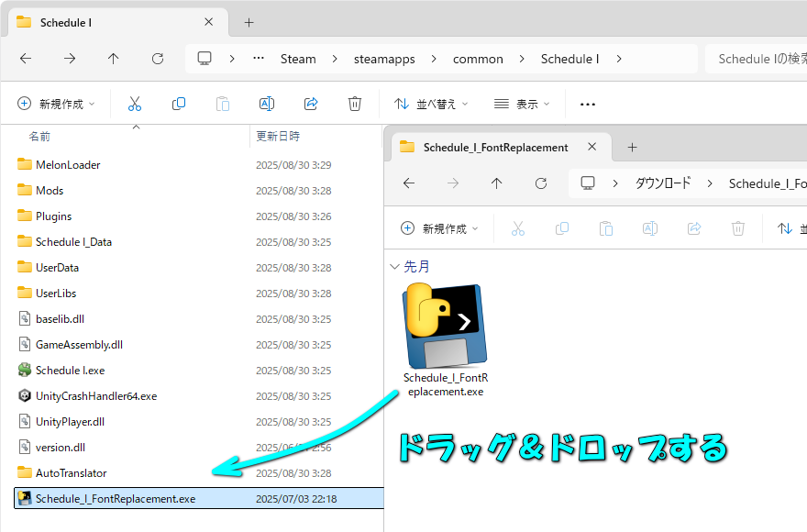807x532 pixels.
Task: Click Steam in the breadcrumb path
Action: (298, 59)
